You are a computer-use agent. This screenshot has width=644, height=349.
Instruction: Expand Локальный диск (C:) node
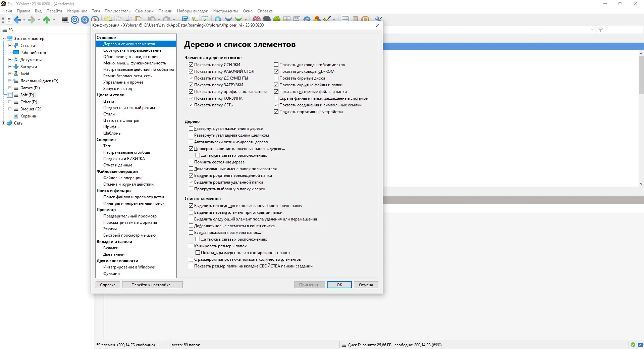(x=10, y=81)
